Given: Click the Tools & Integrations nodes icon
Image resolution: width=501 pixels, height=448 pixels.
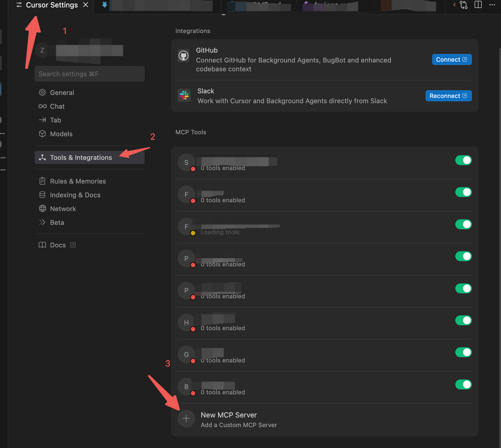Looking at the screenshot, I should [x=42, y=157].
